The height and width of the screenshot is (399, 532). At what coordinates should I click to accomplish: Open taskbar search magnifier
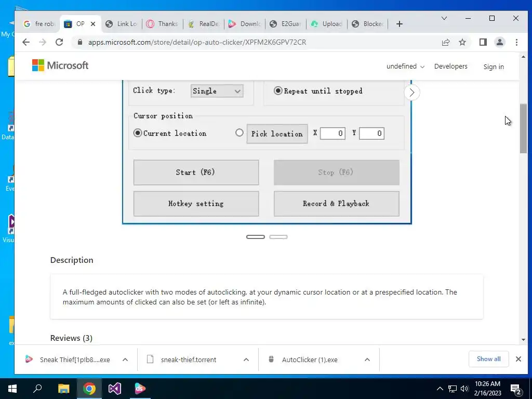[37, 389]
